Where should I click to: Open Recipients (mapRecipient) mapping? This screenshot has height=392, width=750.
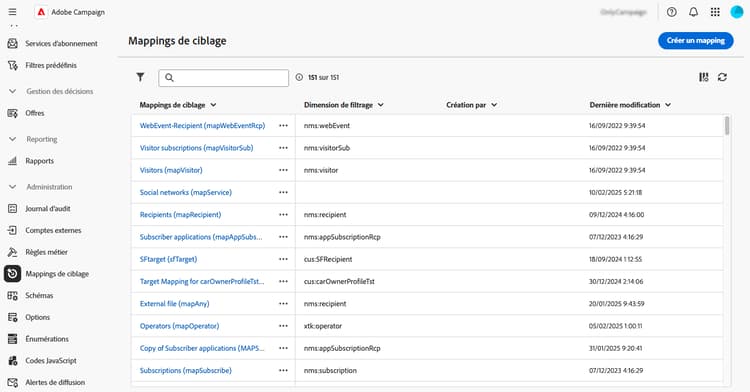coord(180,215)
